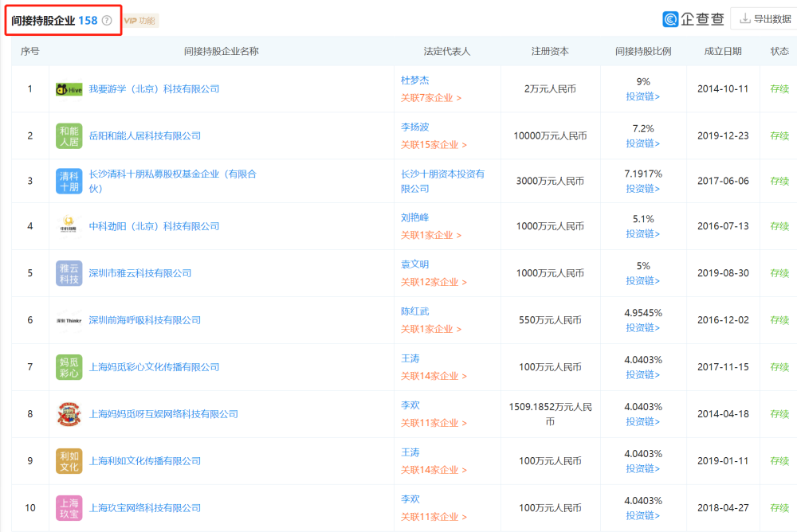The image size is (797, 532).
Task: View 投资链 in the 上海妈觅彩心 row
Action: pos(643,374)
